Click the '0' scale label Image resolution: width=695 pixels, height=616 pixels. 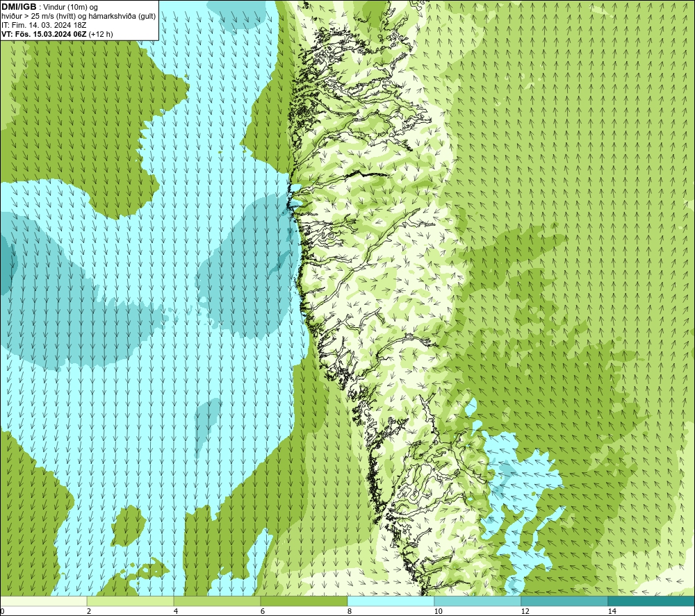(3, 611)
